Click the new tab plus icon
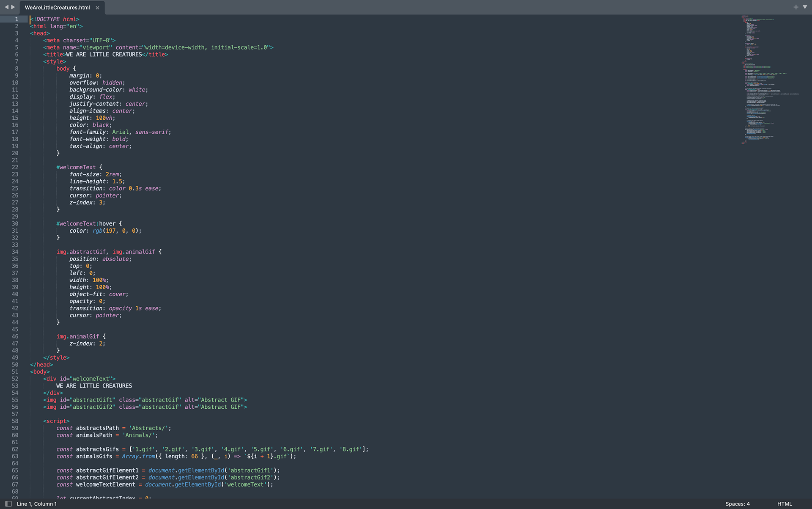The width and height of the screenshot is (812, 509). click(x=796, y=7)
